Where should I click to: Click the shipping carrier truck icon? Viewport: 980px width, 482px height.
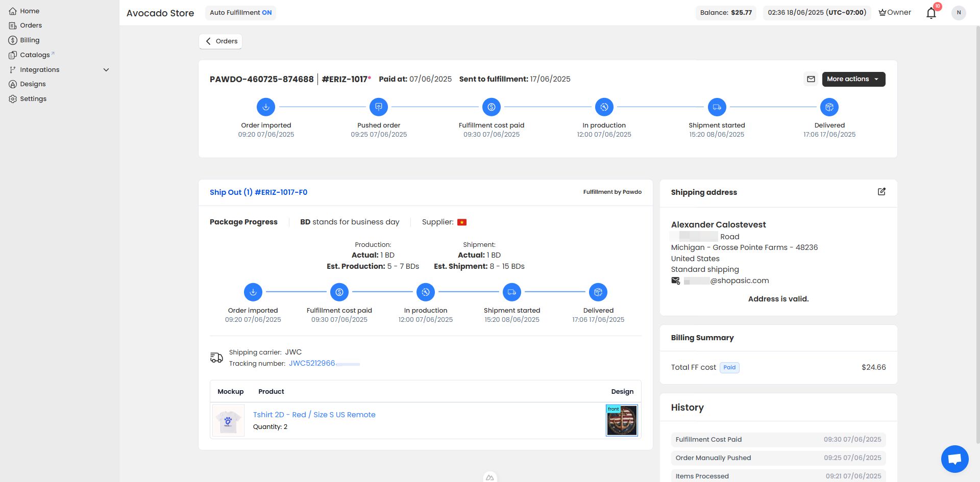(x=216, y=358)
